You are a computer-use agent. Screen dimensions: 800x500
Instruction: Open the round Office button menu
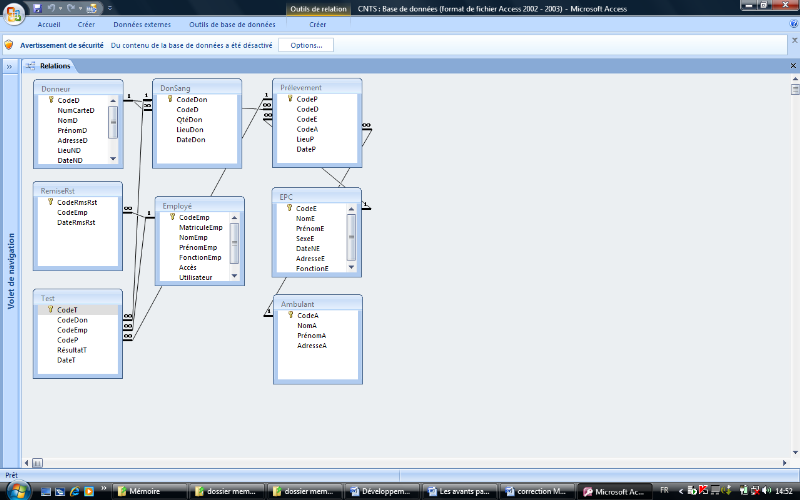coord(12,12)
